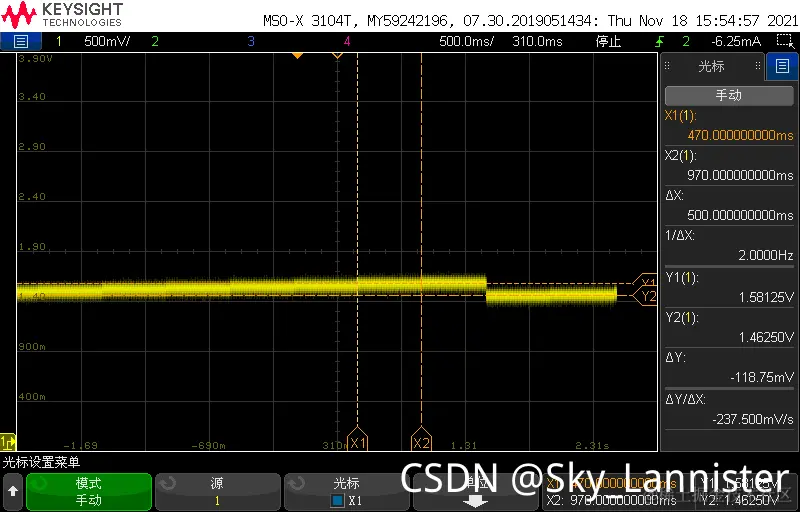Screen dimensions: 800x512
Task: Click the circular knob icon in 光标 softkey
Action: click(296, 482)
